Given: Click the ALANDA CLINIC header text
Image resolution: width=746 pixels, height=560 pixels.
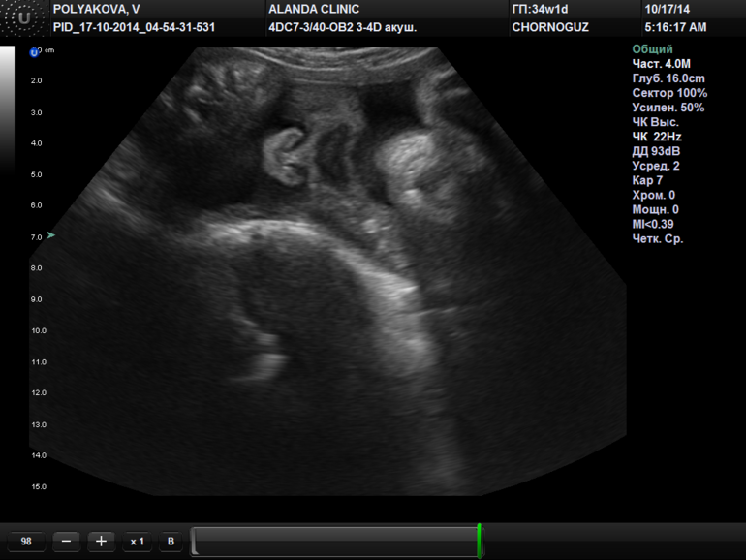Looking at the screenshot, I should pyautogui.click(x=313, y=9).
